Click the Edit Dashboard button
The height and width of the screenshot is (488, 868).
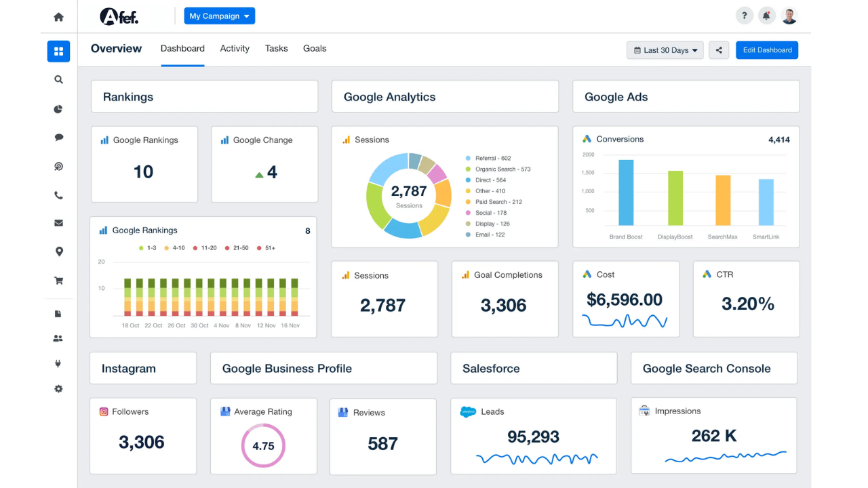click(x=767, y=49)
